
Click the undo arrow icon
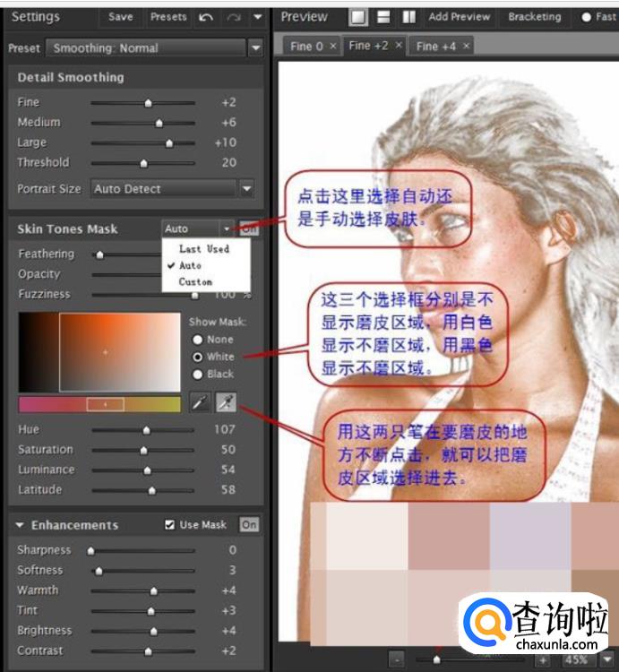pyautogui.click(x=206, y=18)
